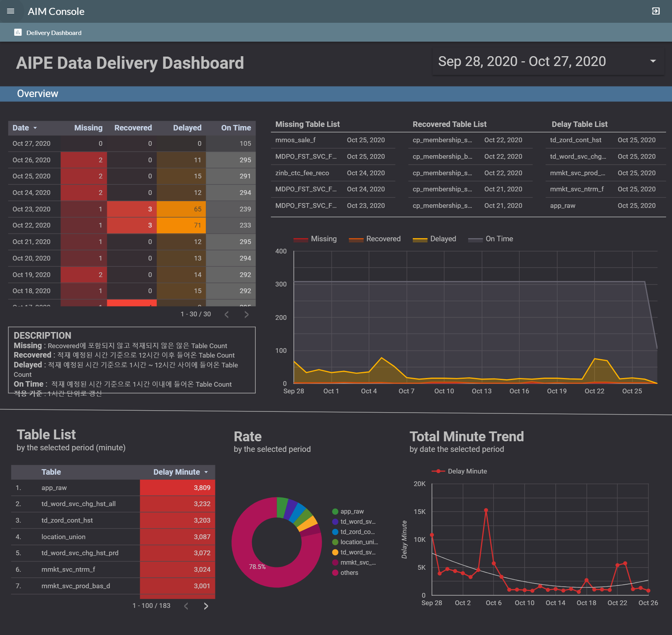The image size is (672, 635).
Task: Click next page arrow in overview table
Action: point(246,314)
